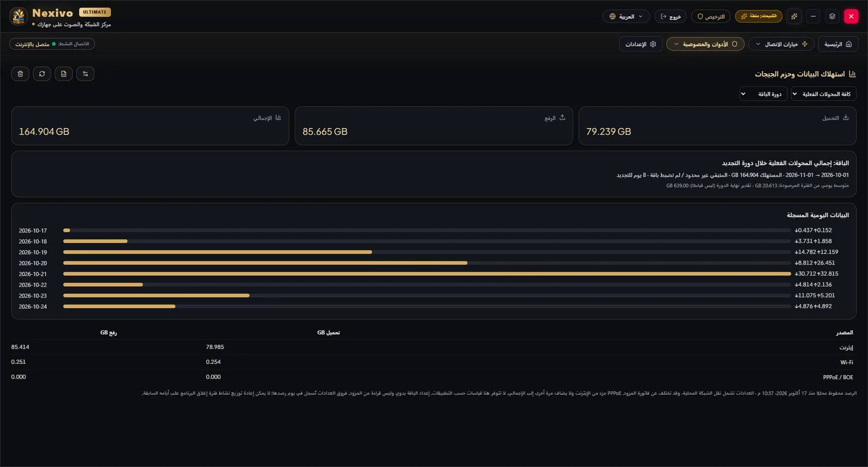This screenshot has width=868, height=467.
Task: Click the البيانات اليومية المسجلة section heading
Action: point(818,215)
